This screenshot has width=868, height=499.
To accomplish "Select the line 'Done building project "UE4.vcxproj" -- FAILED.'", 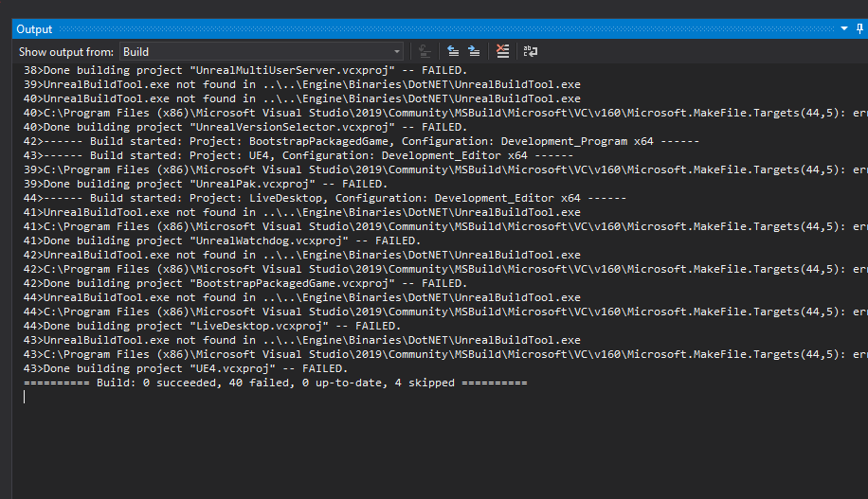I will 186,368.
